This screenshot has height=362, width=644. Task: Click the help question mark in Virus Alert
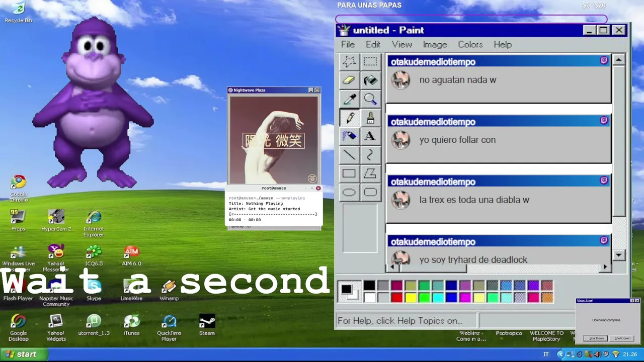click(632, 301)
